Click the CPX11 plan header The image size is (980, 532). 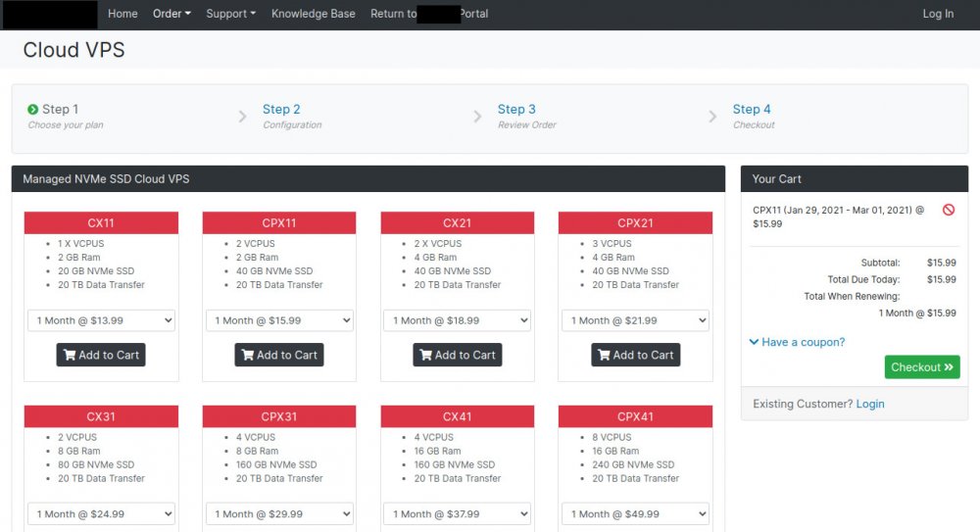279,223
